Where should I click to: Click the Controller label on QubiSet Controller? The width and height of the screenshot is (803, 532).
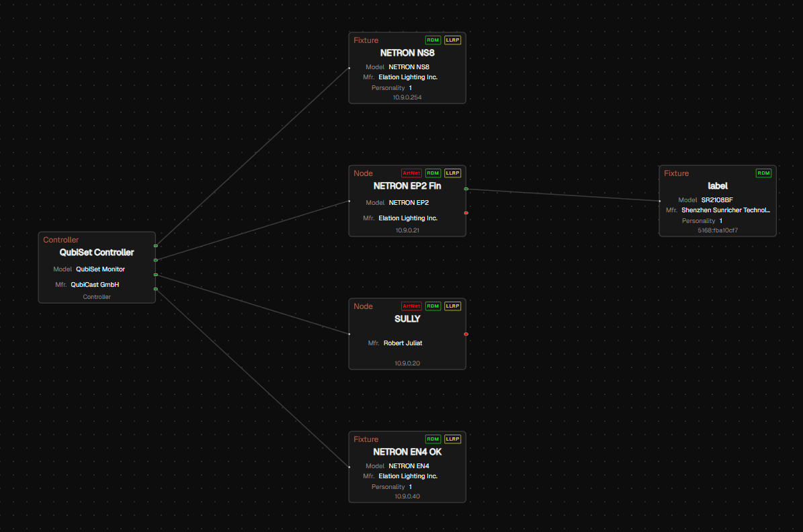pyautogui.click(x=97, y=296)
